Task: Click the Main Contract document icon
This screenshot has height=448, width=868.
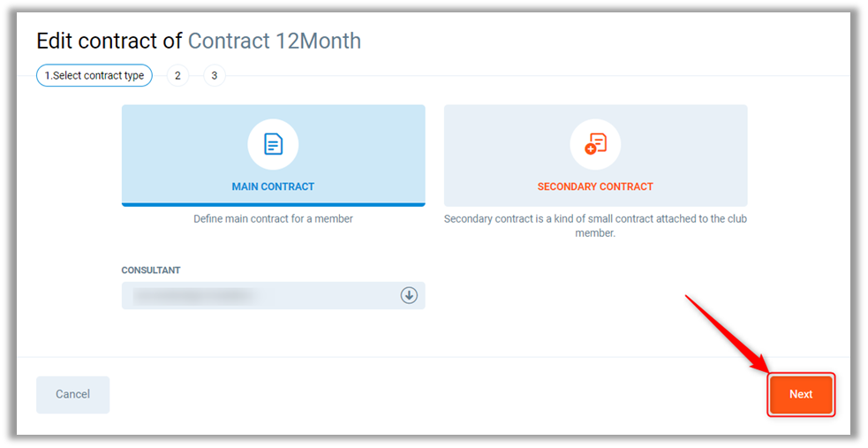Action: click(273, 144)
